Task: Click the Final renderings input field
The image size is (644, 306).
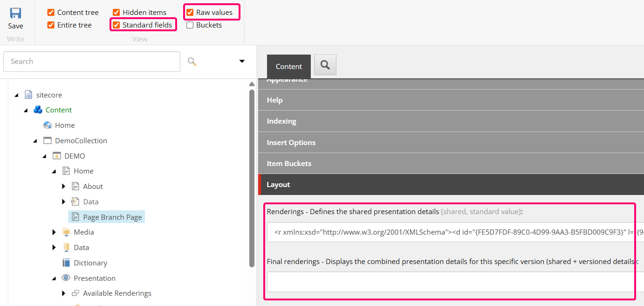Action: coord(450,282)
